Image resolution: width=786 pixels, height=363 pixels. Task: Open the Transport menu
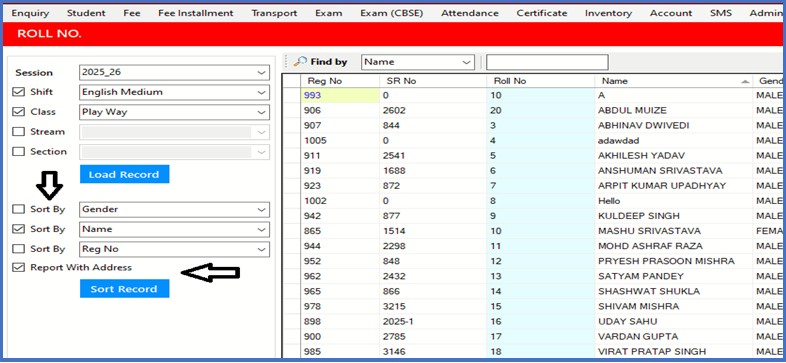[x=274, y=13]
